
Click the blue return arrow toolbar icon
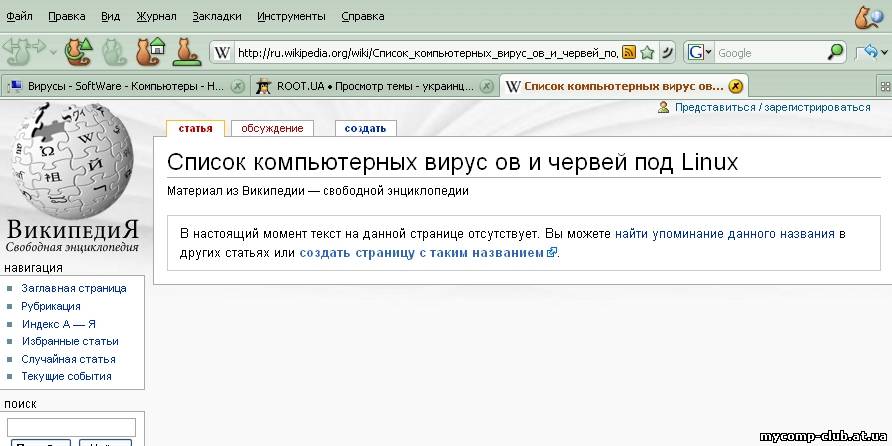pos(868,52)
